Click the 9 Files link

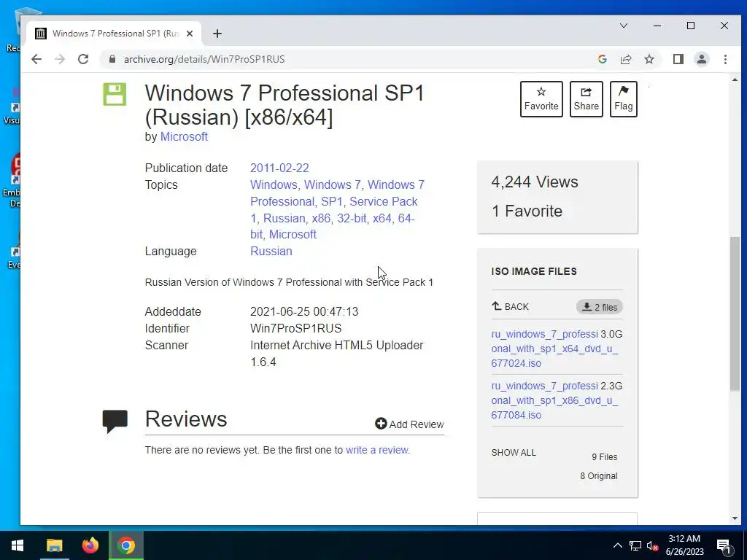605,457
